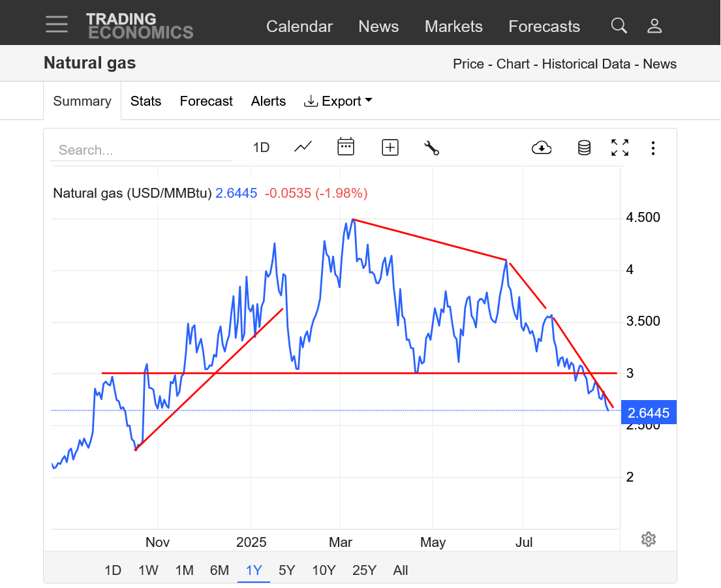The image size is (721, 588).
Task: Switch to the Stats tab
Action: [x=146, y=101]
